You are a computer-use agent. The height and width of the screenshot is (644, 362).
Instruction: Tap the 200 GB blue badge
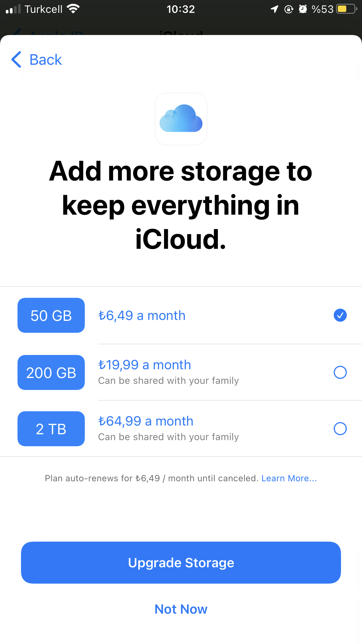(51, 372)
